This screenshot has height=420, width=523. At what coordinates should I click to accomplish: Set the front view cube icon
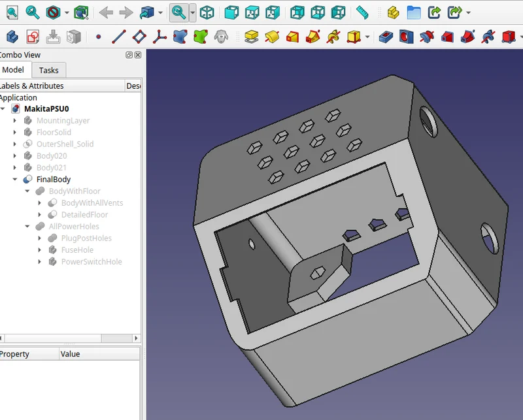click(231, 12)
